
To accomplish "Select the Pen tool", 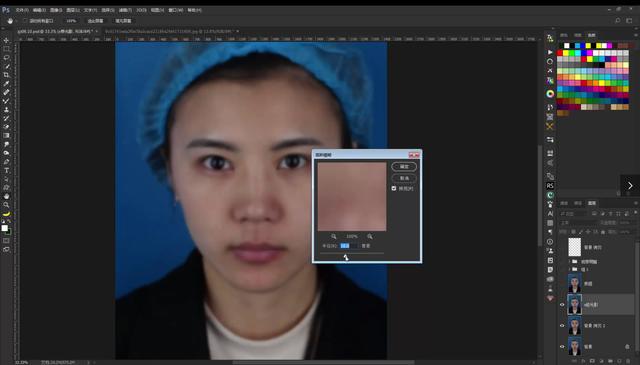I will coord(6,162).
